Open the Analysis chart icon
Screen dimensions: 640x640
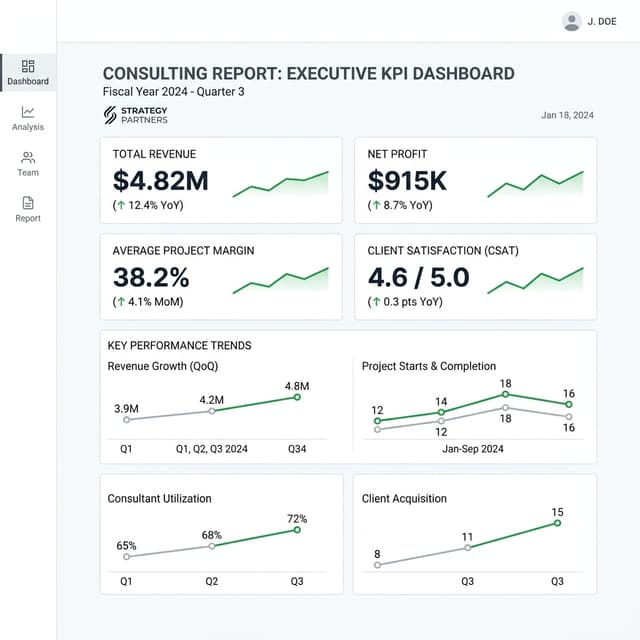pyautogui.click(x=28, y=111)
